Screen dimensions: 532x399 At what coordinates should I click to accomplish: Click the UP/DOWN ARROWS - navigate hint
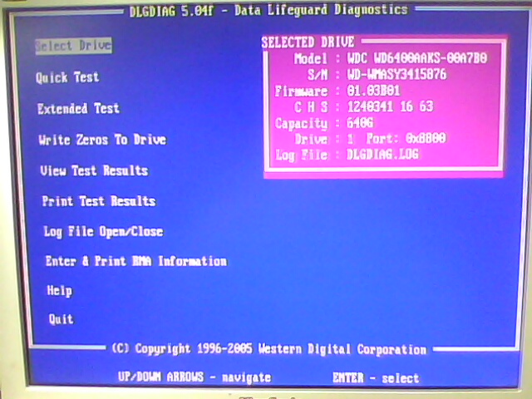click(195, 377)
